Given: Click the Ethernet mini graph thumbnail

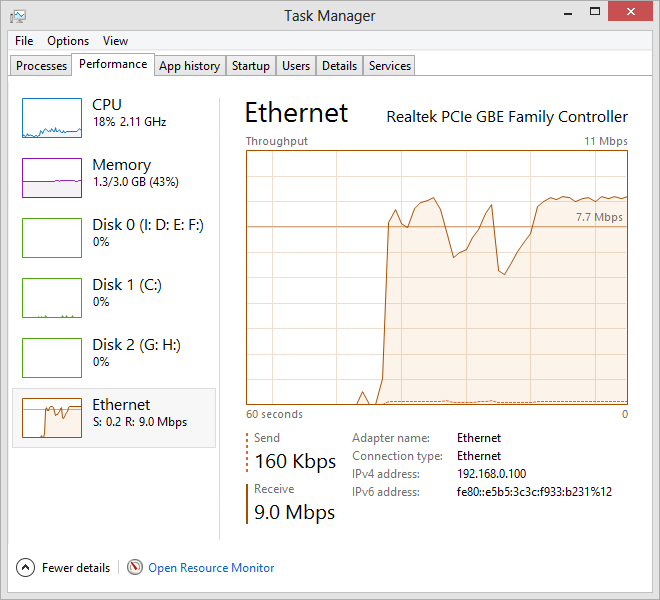Looking at the screenshot, I should [52, 418].
